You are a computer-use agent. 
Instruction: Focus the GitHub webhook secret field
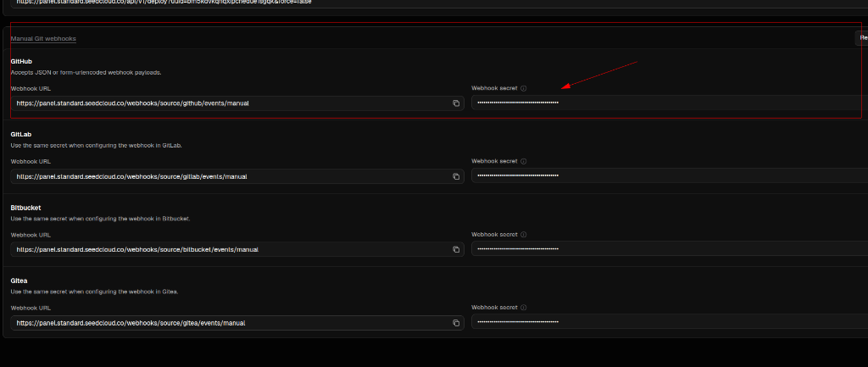670,103
